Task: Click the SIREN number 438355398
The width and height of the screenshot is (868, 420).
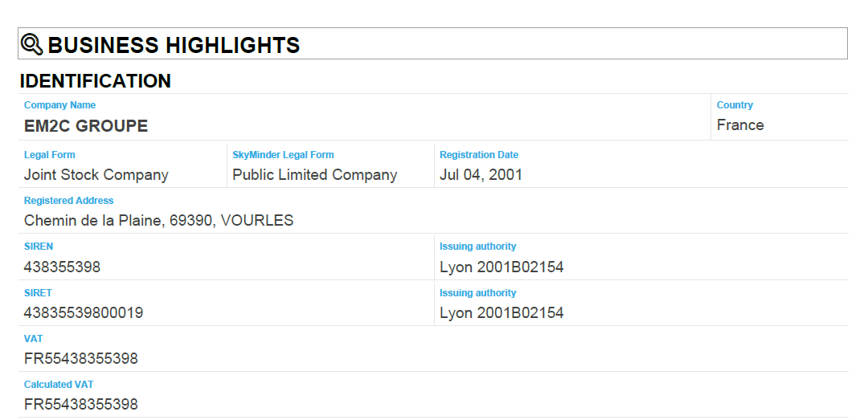Action: [x=63, y=267]
